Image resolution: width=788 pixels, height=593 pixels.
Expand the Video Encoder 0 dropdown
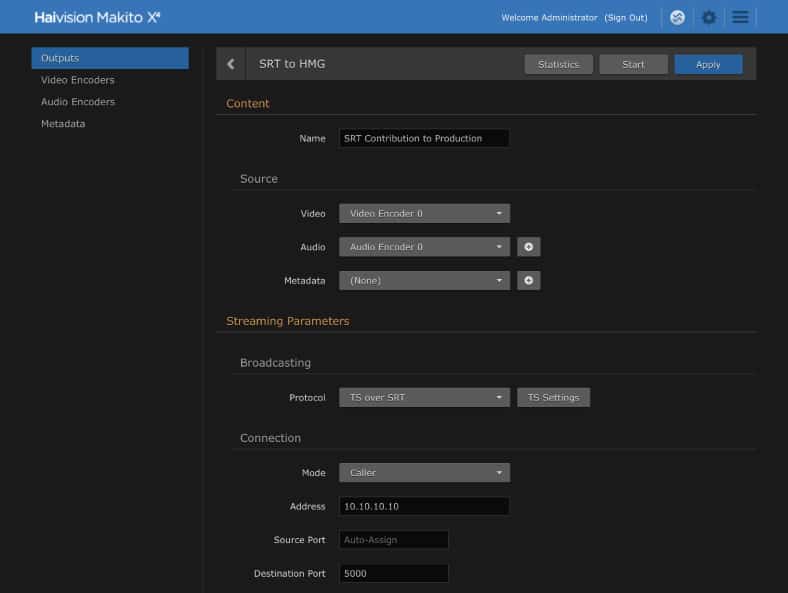424,213
